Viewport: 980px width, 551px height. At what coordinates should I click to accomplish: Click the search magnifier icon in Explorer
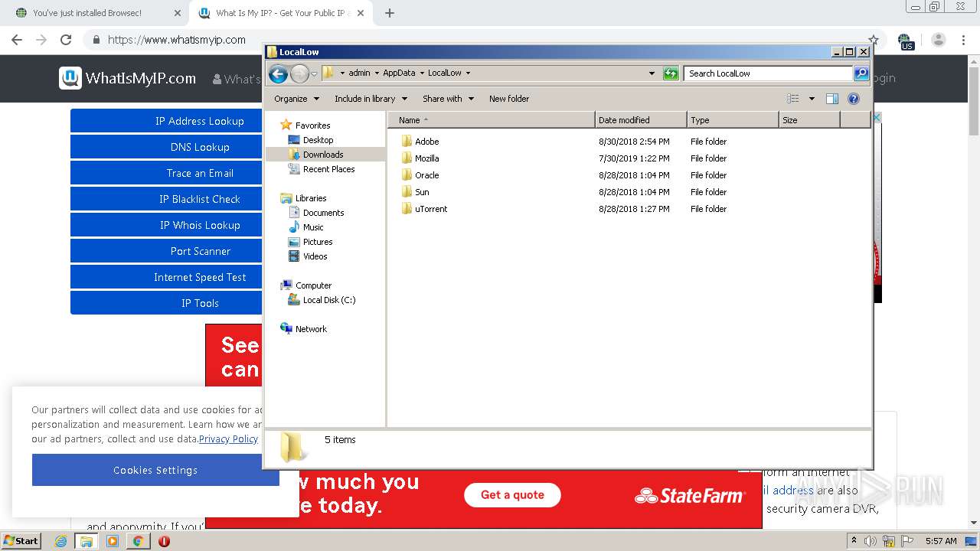tap(861, 73)
